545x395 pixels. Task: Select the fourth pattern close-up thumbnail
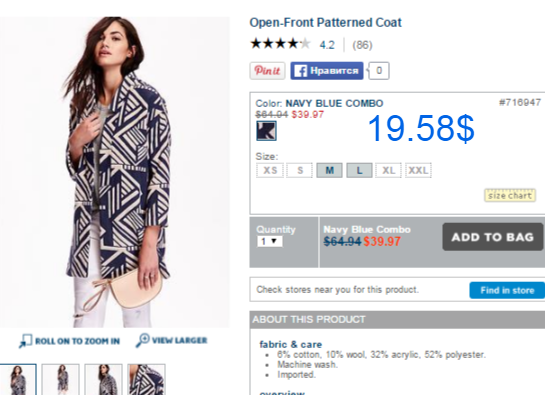coord(146,379)
